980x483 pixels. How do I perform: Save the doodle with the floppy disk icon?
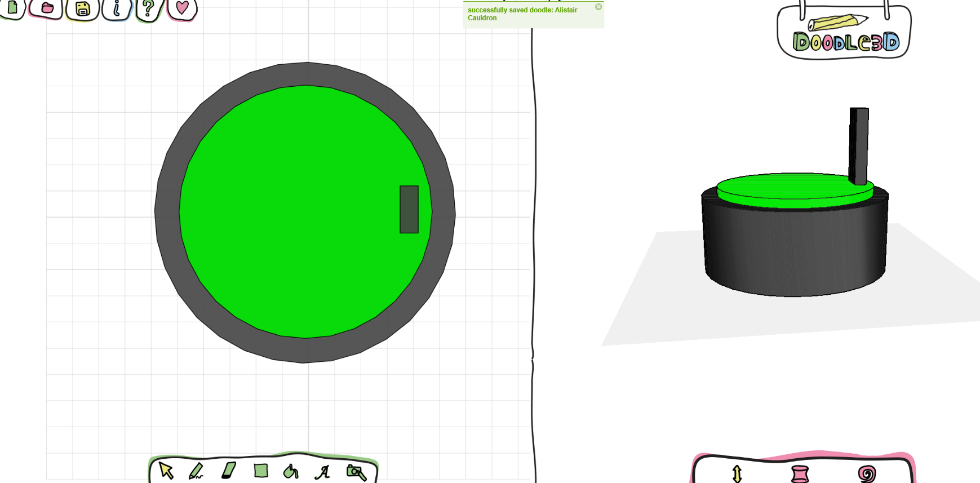coord(83,8)
